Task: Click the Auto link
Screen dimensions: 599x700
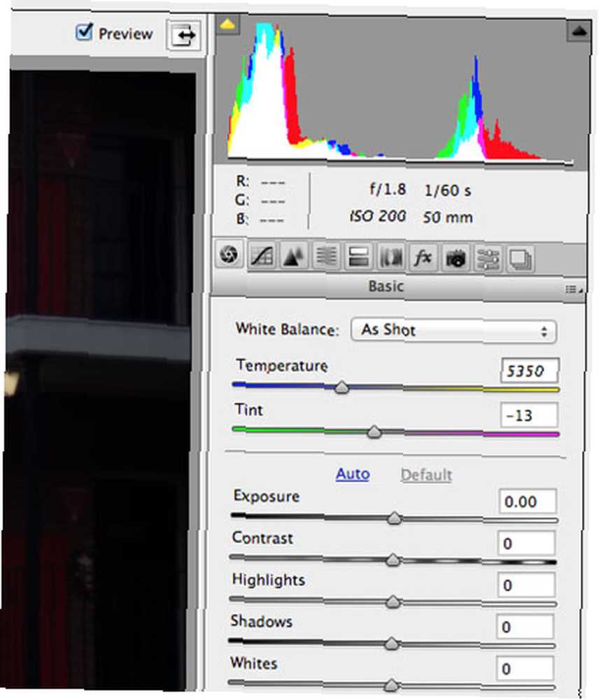Action: tap(353, 474)
